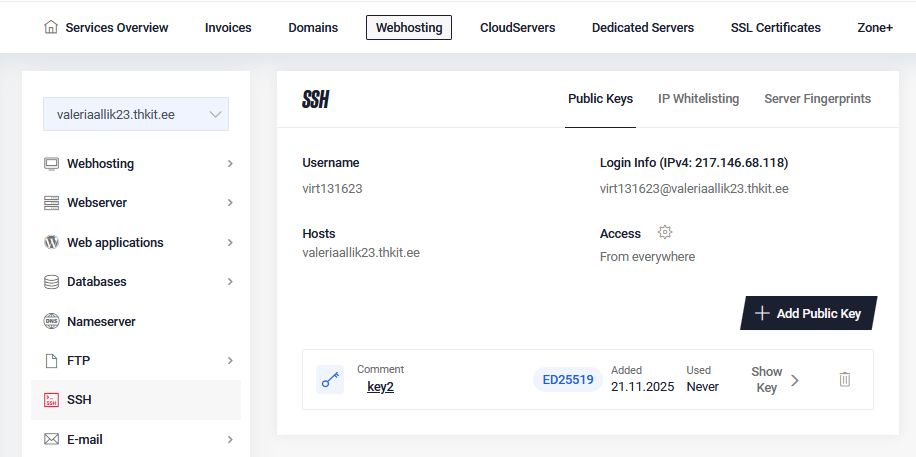Image resolution: width=916 pixels, height=457 pixels.
Task: Open the key2 comment link
Action: click(x=380, y=387)
